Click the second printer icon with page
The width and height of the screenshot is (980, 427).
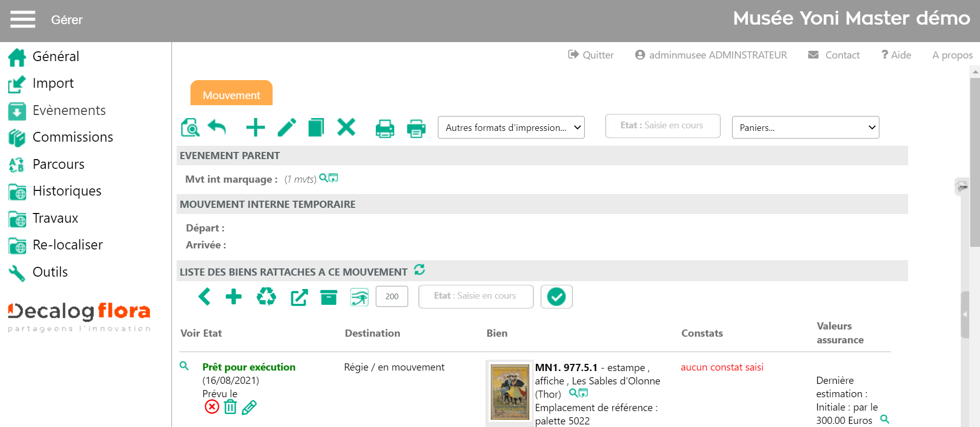point(416,128)
